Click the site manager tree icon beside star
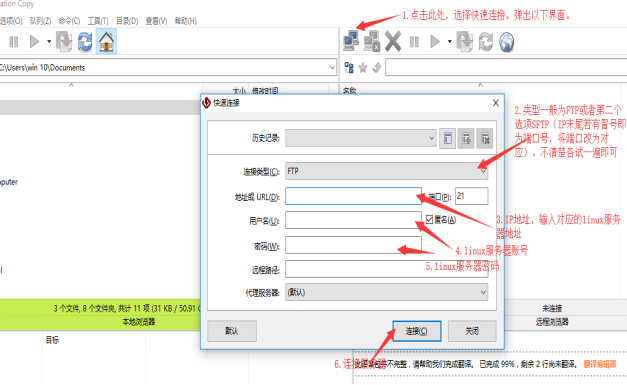The height and width of the screenshot is (385, 627). click(x=349, y=68)
